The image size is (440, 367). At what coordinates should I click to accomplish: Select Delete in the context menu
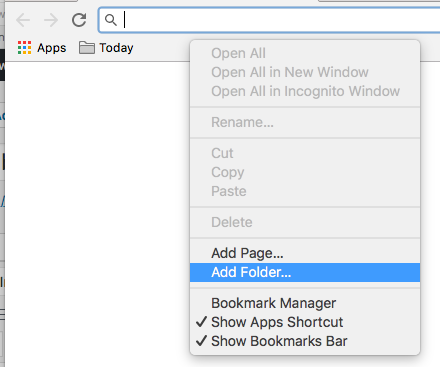(305, 222)
